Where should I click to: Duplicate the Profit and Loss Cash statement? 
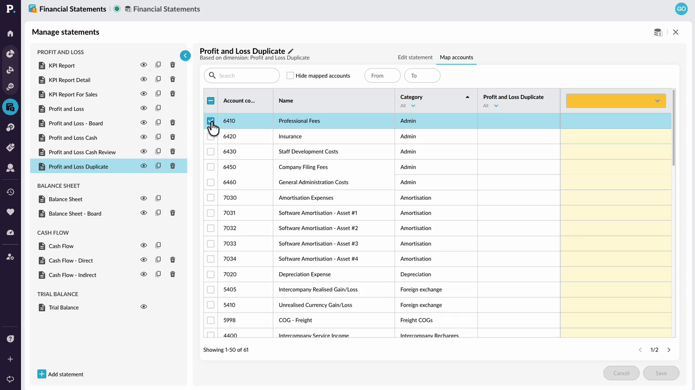click(x=158, y=137)
